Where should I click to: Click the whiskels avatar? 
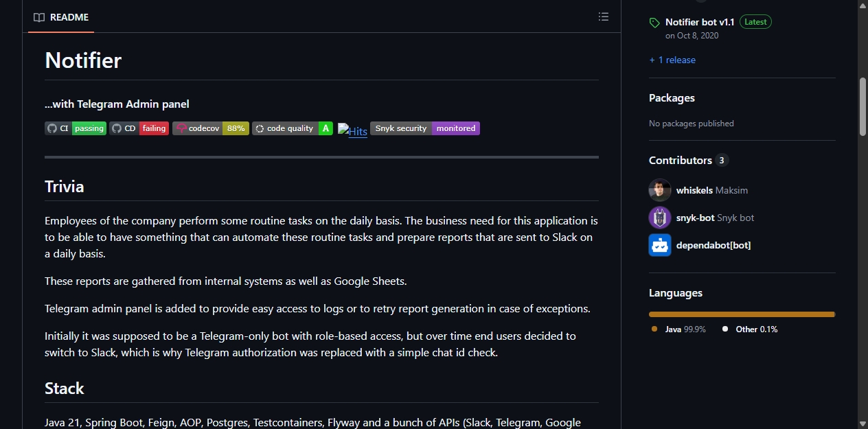pyautogui.click(x=660, y=190)
